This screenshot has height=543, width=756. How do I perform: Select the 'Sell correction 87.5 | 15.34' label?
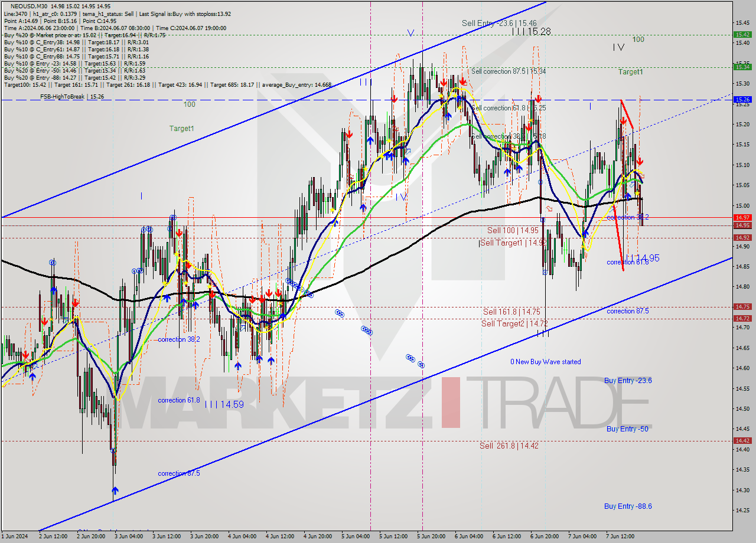tap(508, 71)
